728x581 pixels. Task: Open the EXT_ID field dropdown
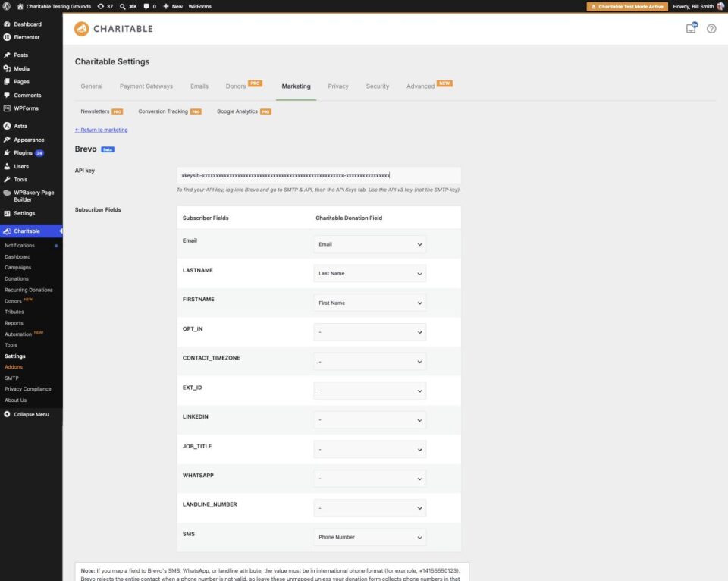tap(369, 391)
